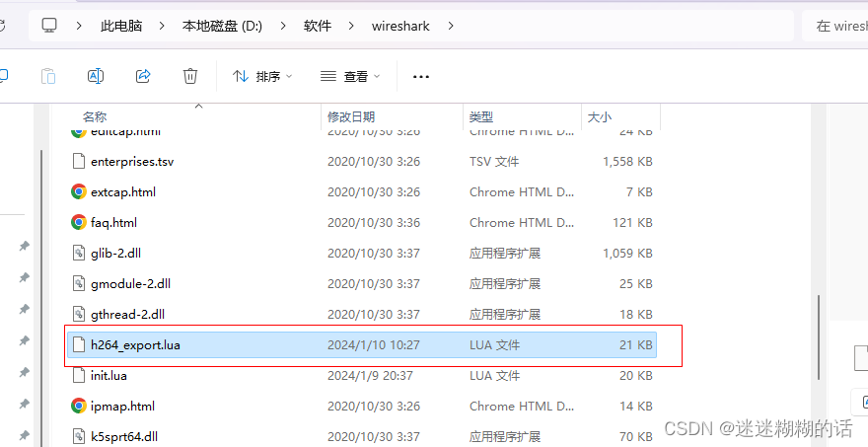Click the 1,059 KB size cell
The height and width of the screenshot is (447, 868).
(x=627, y=254)
